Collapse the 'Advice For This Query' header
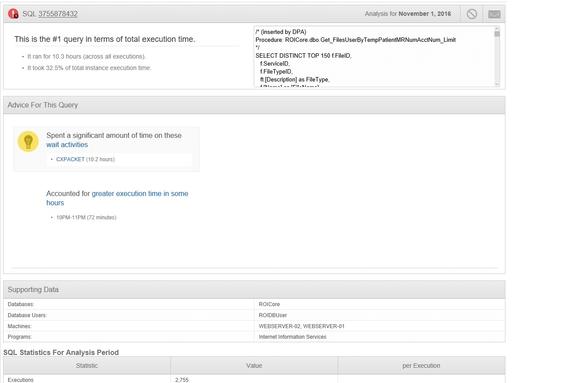 tap(254, 105)
